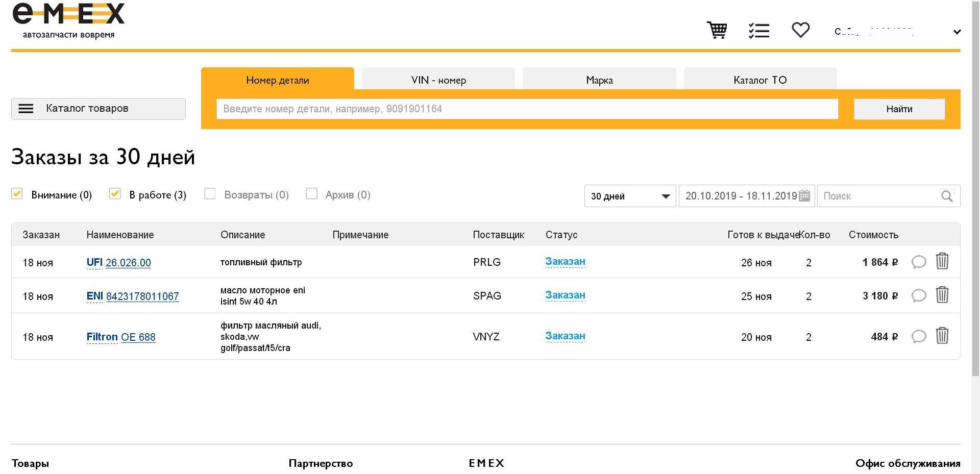This screenshot has height=474, width=980.
Task: Enable the Возвраты (0) checkbox
Action: click(x=210, y=194)
